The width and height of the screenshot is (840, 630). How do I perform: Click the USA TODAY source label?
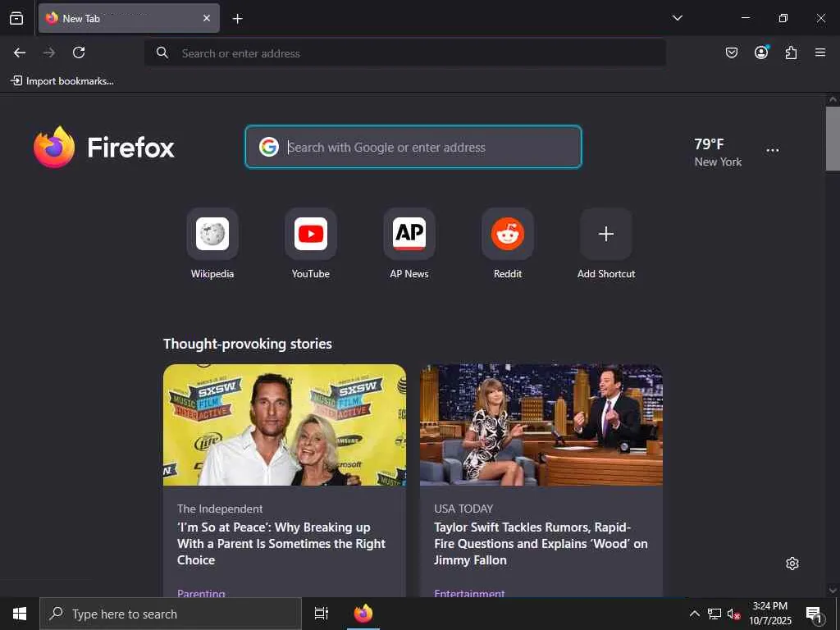(x=463, y=509)
